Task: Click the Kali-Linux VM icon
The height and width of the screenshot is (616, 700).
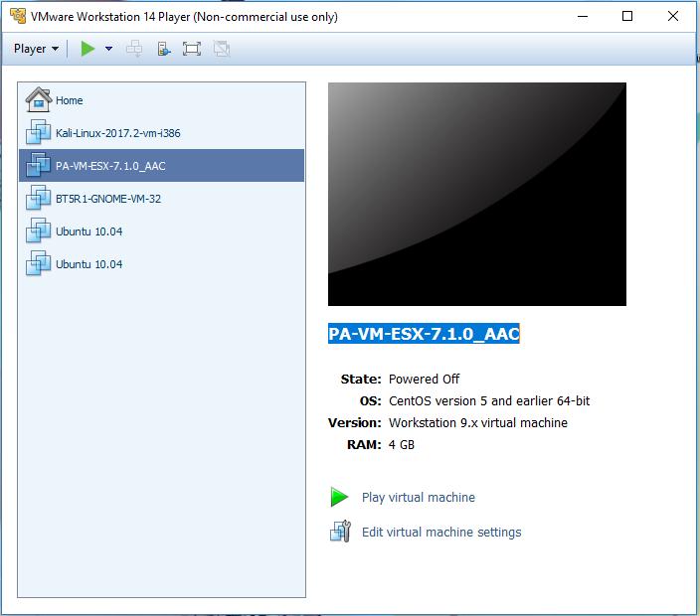Action: 38,132
